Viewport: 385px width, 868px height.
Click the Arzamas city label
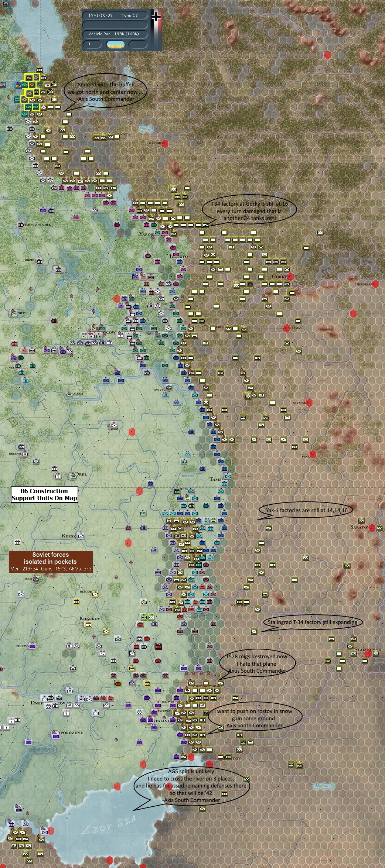tap(295, 328)
